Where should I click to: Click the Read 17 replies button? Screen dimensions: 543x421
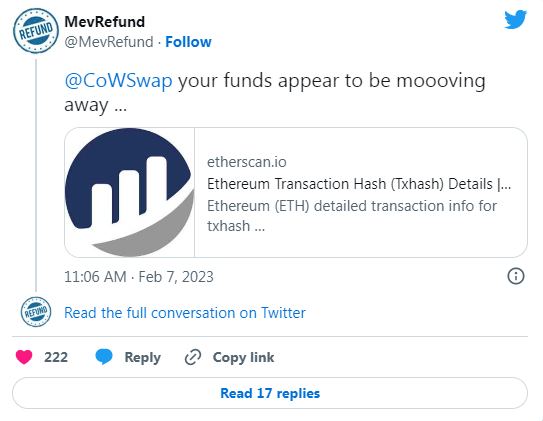(x=270, y=393)
